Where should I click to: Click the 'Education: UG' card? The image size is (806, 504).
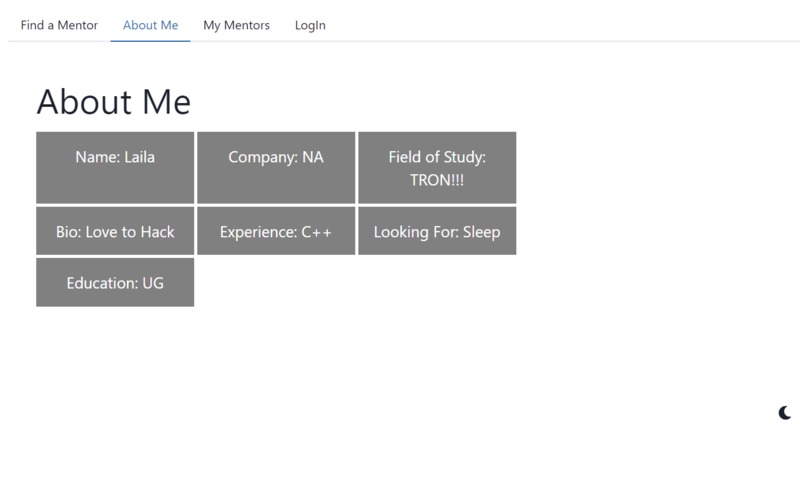click(x=115, y=282)
